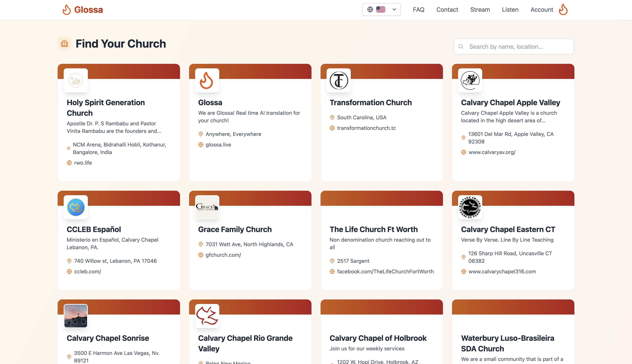Viewport: 632px width, 364px height.
Task: Click Calvary Chapel Apple Valley logo
Action: (x=470, y=80)
